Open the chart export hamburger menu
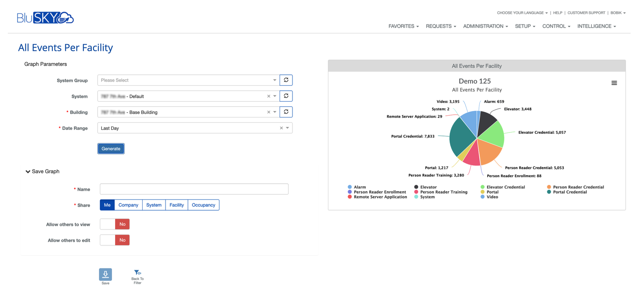The width and height of the screenshot is (644, 298). 614,83
